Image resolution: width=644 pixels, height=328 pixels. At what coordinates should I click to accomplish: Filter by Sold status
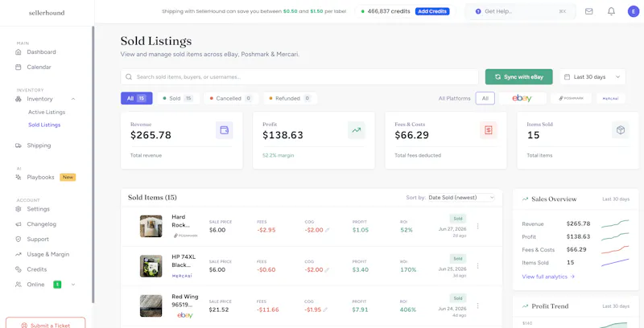click(x=178, y=98)
